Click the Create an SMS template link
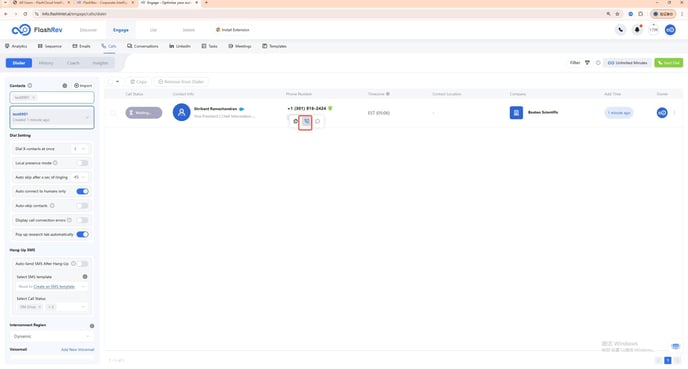Screen dimensions: 688x369 [54, 287]
